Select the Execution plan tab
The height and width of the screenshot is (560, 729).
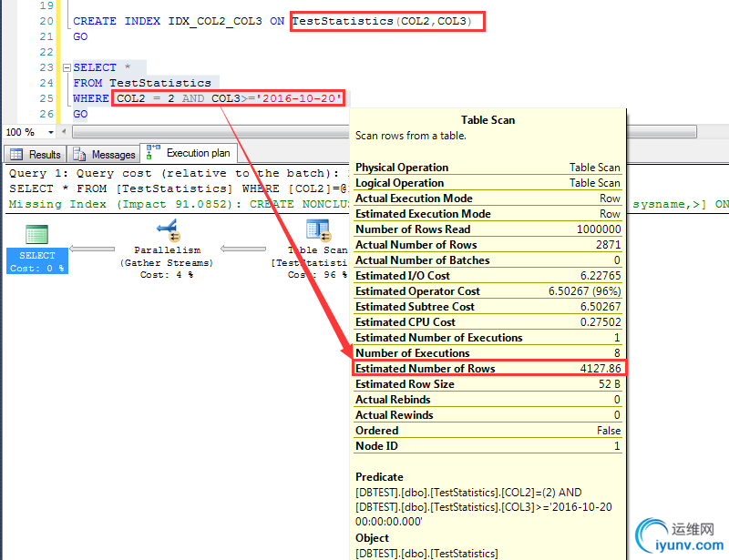pos(189,153)
